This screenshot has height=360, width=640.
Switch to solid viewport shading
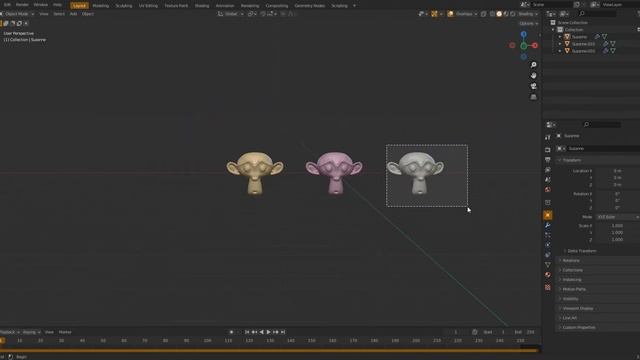coord(499,14)
